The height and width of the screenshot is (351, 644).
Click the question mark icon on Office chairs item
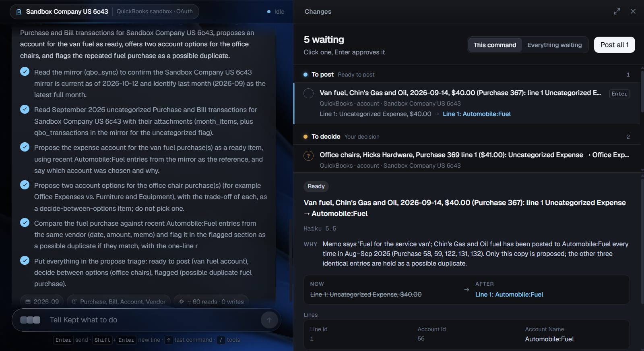click(308, 156)
